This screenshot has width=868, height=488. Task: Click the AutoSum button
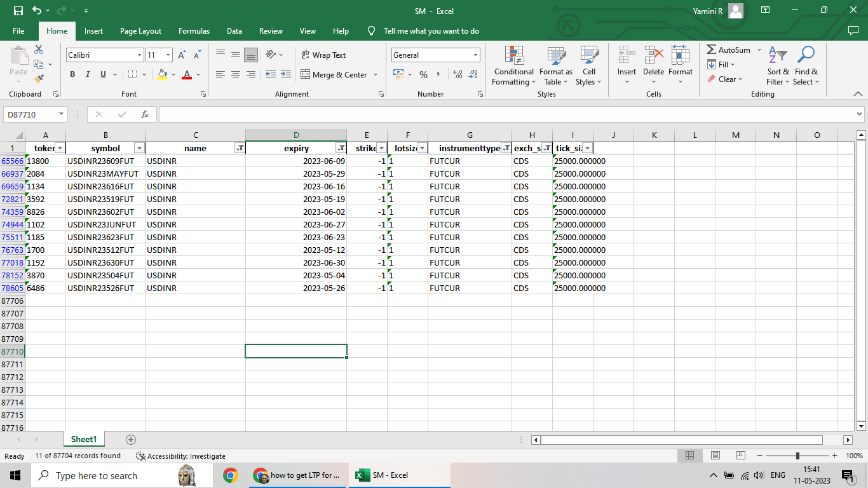pyautogui.click(x=729, y=50)
